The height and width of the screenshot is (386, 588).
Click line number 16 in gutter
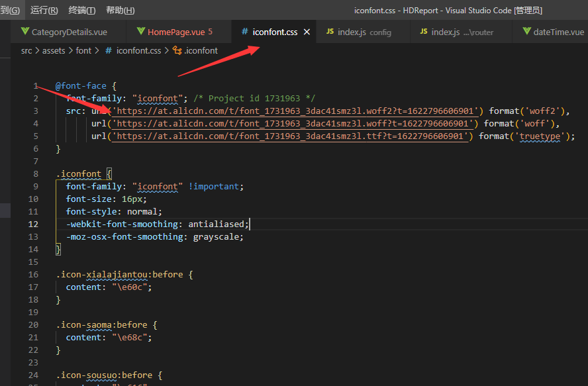[33, 275]
